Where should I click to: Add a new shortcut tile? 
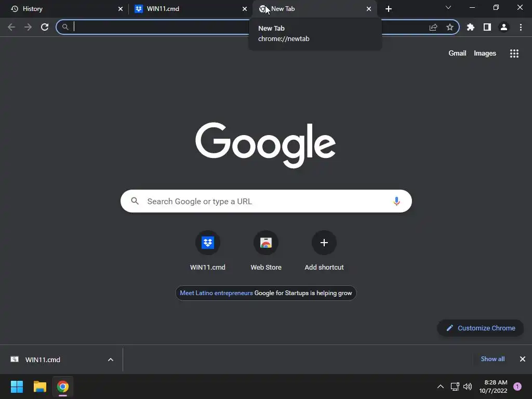pos(324,251)
